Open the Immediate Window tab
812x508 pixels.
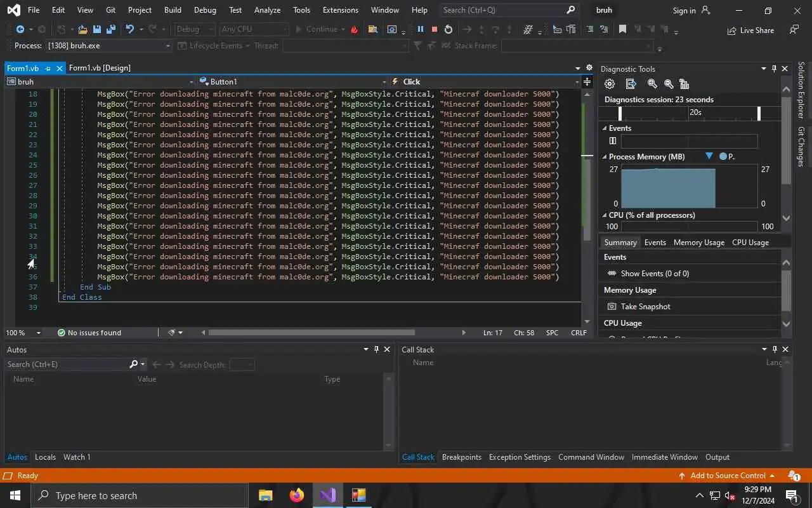tap(665, 457)
